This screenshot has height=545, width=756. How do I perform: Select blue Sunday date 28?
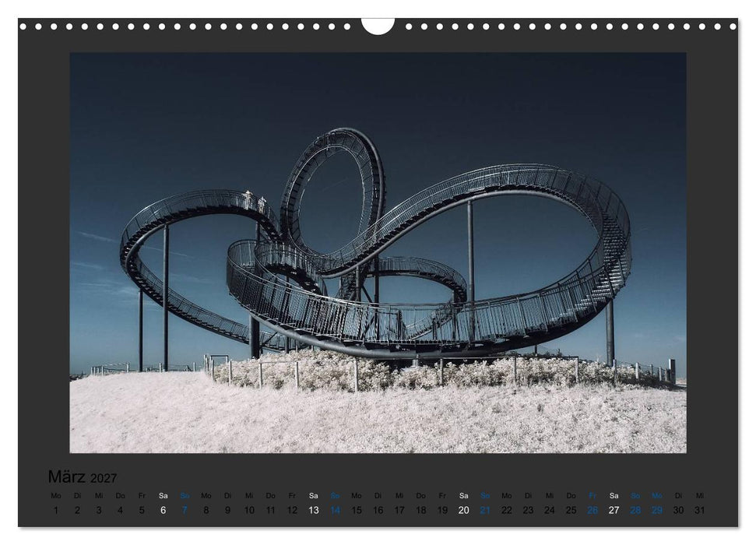[635, 510]
